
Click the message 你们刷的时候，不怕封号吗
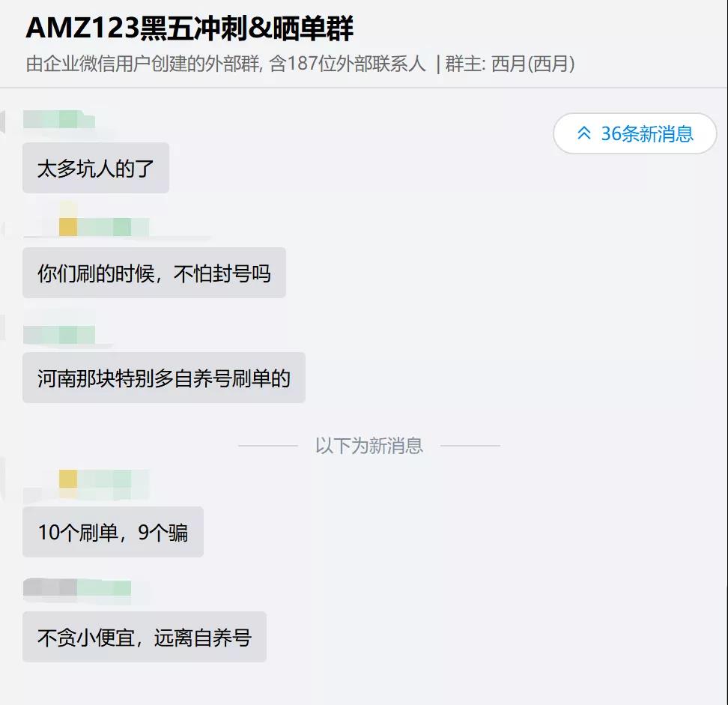tap(154, 273)
